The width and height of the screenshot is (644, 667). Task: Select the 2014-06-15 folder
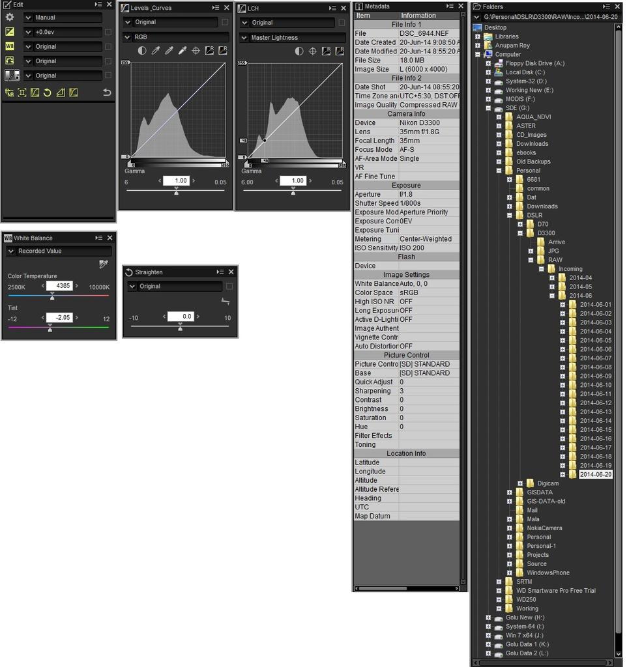(x=595, y=430)
